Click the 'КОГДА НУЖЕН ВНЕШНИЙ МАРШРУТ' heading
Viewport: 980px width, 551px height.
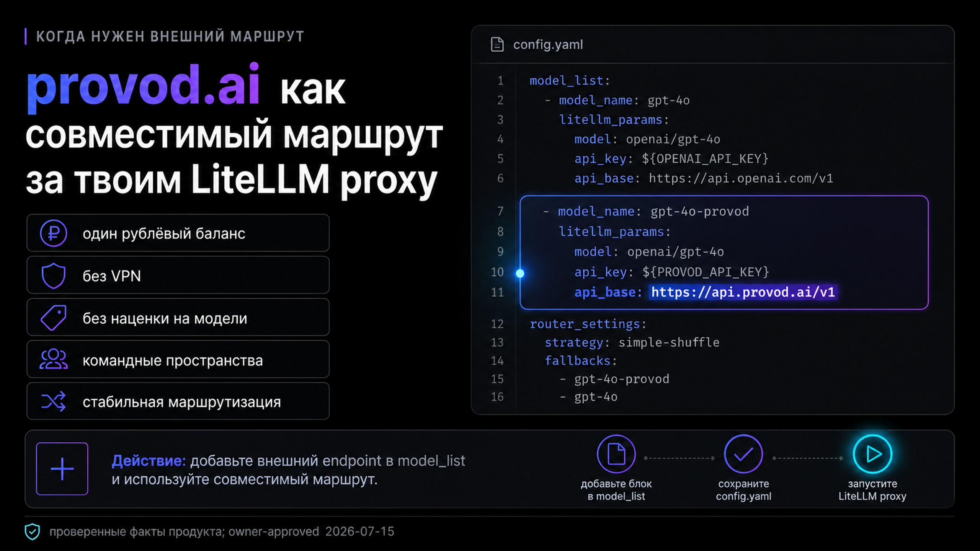[x=170, y=37]
